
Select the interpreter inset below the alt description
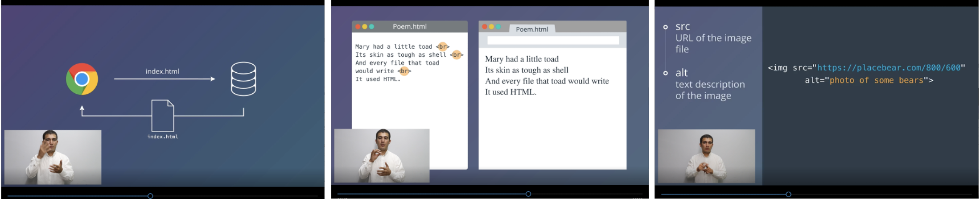[x=707, y=156]
